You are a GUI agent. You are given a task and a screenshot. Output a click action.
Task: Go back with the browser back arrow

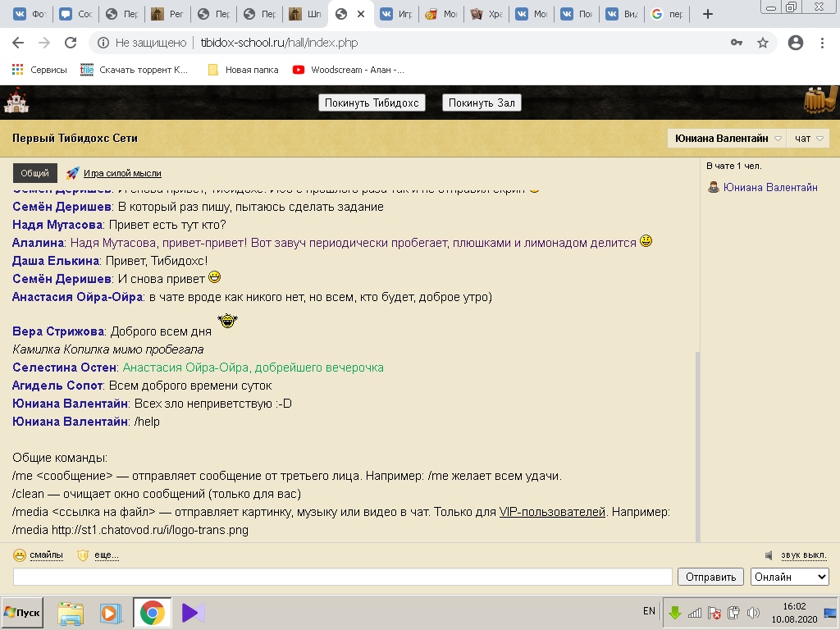pyautogui.click(x=18, y=43)
